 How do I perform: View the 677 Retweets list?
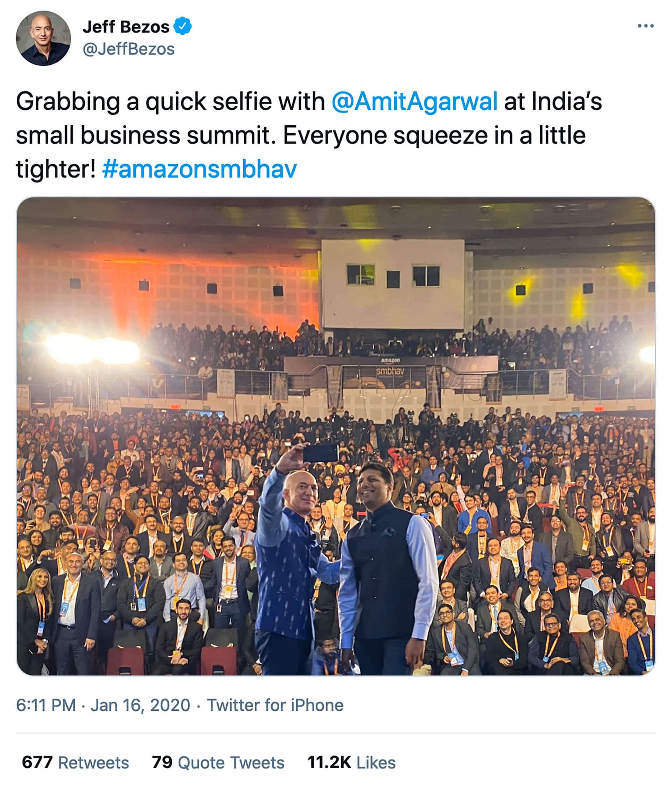click(x=76, y=762)
